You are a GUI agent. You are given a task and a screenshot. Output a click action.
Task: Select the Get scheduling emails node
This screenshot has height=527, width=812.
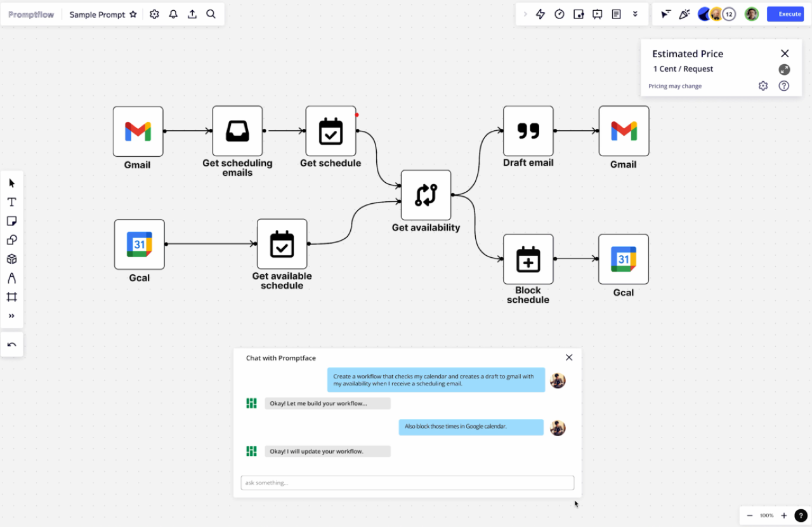pos(237,131)
